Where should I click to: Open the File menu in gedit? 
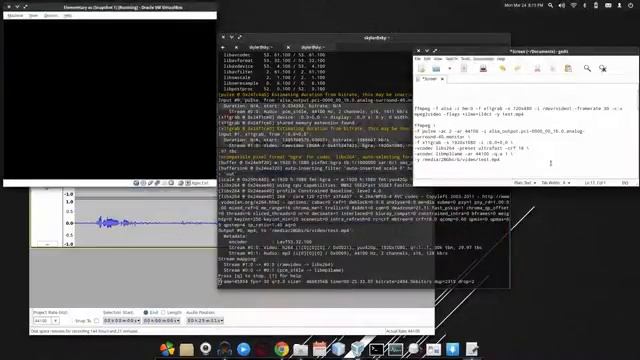(418, 59)
